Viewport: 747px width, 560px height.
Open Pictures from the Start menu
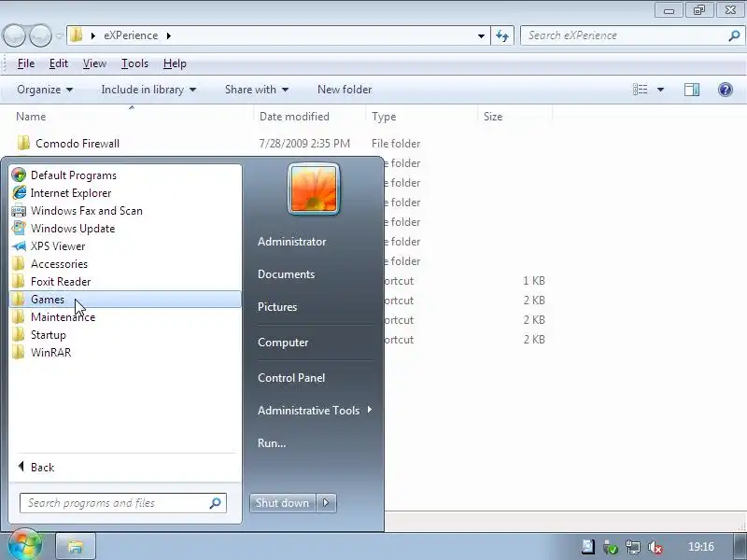[277, 307]
